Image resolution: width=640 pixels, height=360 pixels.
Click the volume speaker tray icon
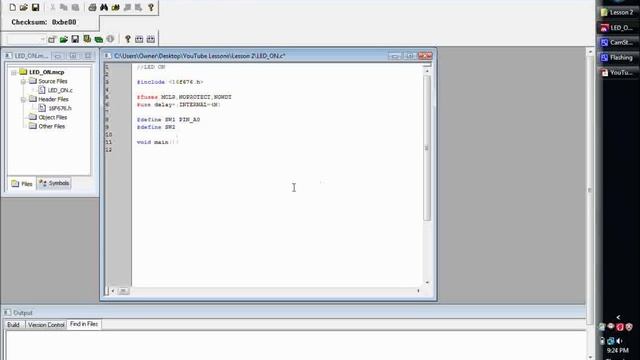tap(620, 341)
